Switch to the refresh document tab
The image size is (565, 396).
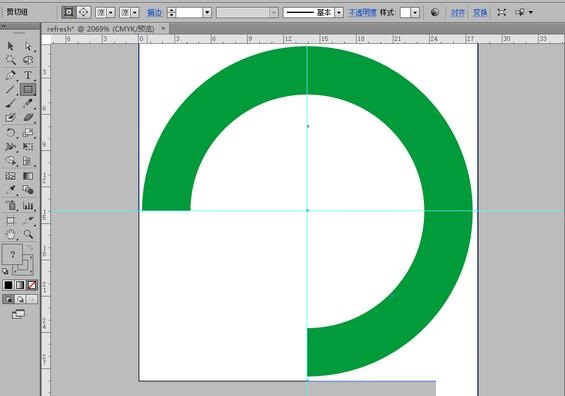[101, 29]
